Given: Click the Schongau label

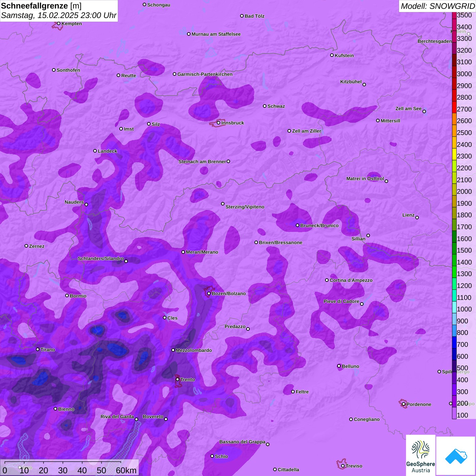Looking at the screenshot, I should point(158,5).
